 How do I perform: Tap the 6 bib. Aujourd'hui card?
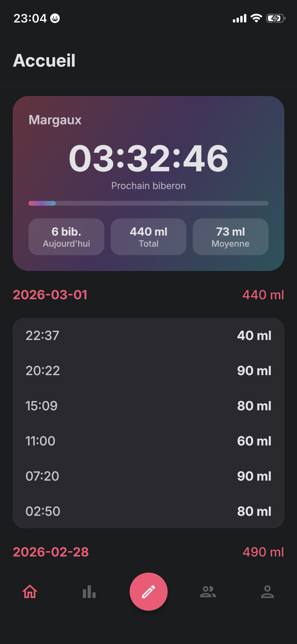pyautogui.click(x=66, y=237)
